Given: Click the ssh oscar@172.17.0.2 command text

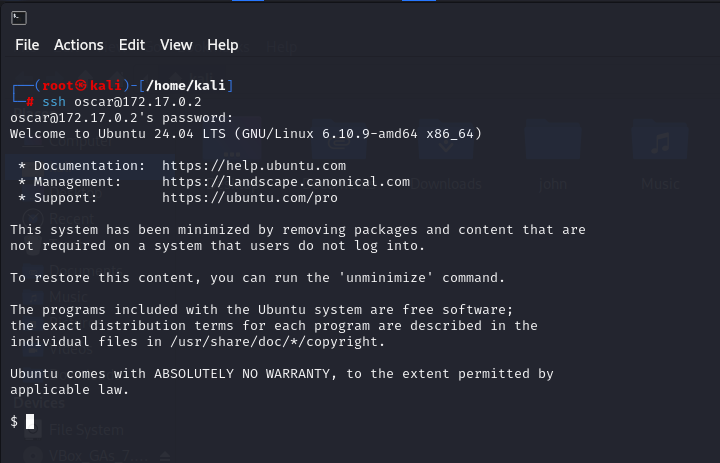Looking at the screenshot, I should tap(122, 102).
